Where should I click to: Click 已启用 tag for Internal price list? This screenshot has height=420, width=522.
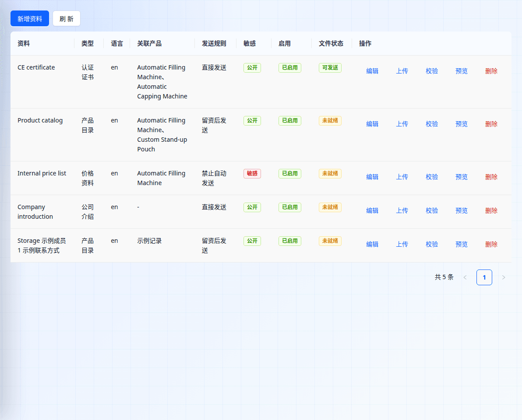click(289, 174)
